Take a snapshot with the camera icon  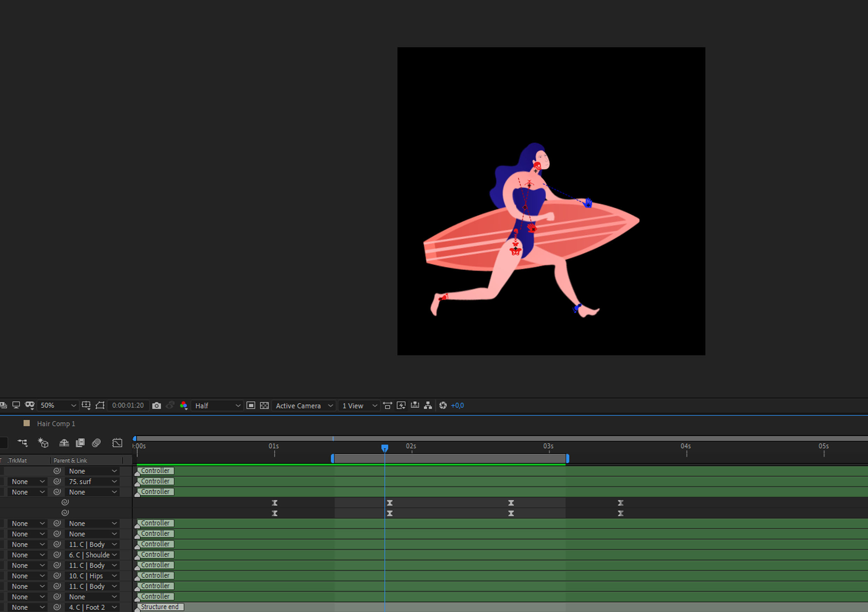tap(156, 405)
